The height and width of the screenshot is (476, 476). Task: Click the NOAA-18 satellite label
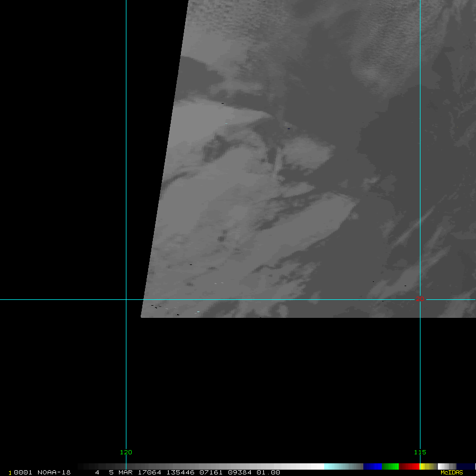[54, 472]
